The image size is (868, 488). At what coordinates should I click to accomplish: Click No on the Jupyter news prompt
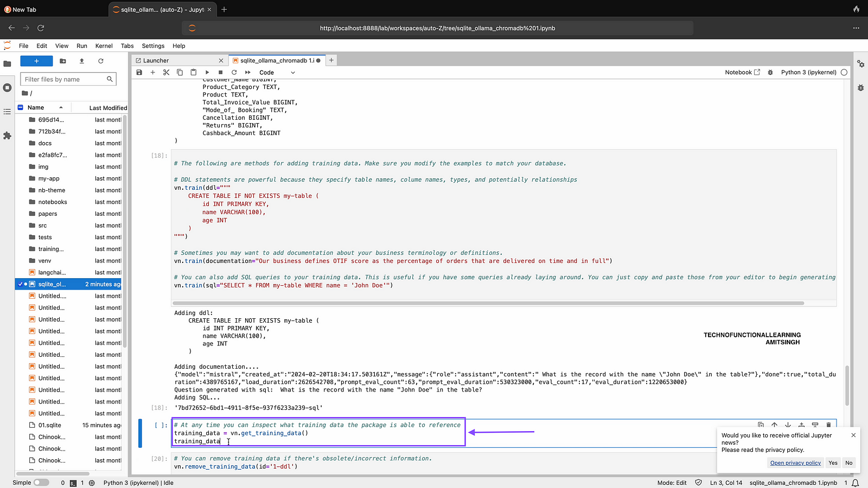click(849, 463)
